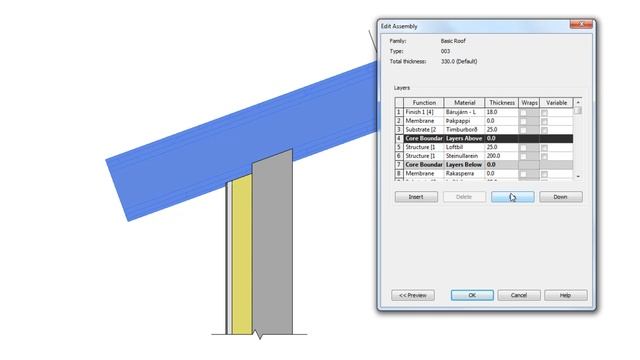
Task: Toggle Wraps checkbox for Substrate row
Action: tap(523, 130)
